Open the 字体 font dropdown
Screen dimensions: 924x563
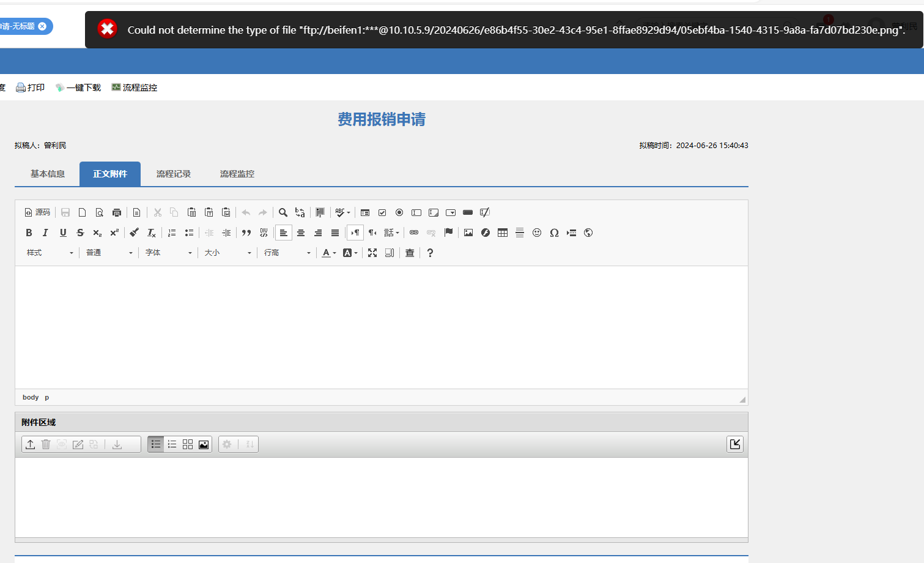(x=168, y=253)
